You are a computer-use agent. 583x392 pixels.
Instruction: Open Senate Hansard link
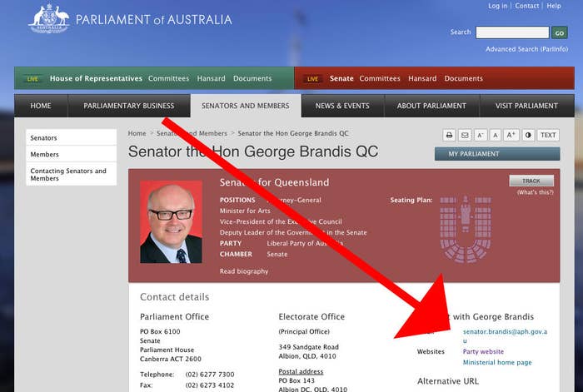[422, 78]
